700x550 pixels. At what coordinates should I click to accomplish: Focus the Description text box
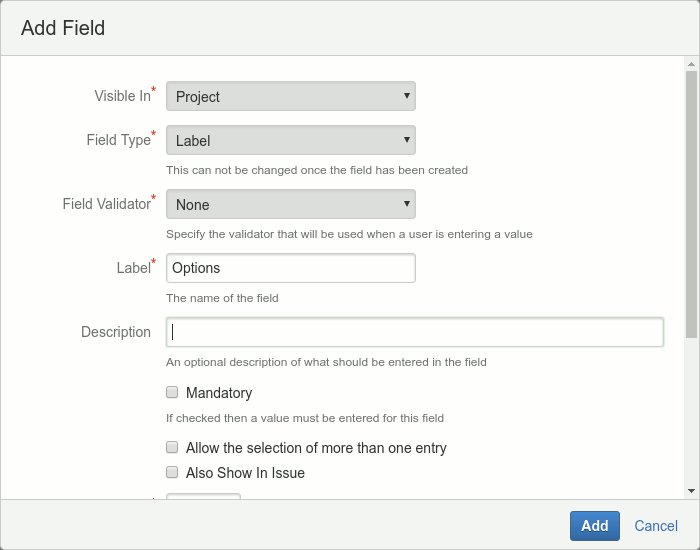click(x=415, y=332)
